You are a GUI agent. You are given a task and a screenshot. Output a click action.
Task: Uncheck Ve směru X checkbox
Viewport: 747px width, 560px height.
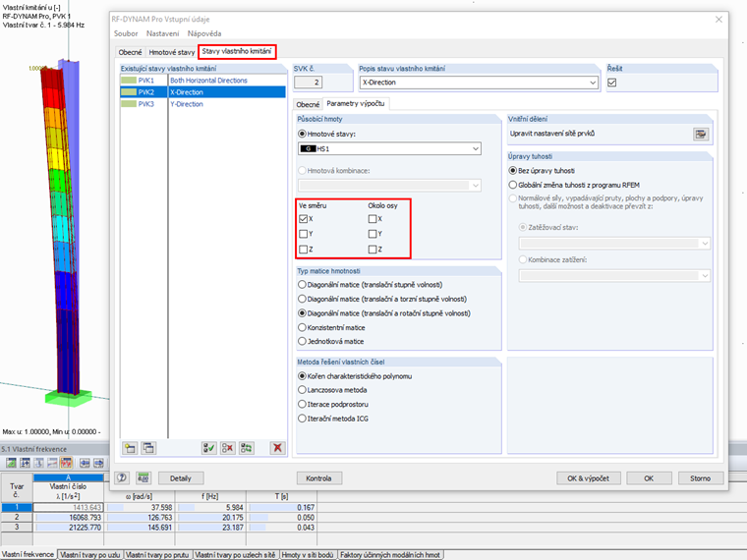pos(303,219)
